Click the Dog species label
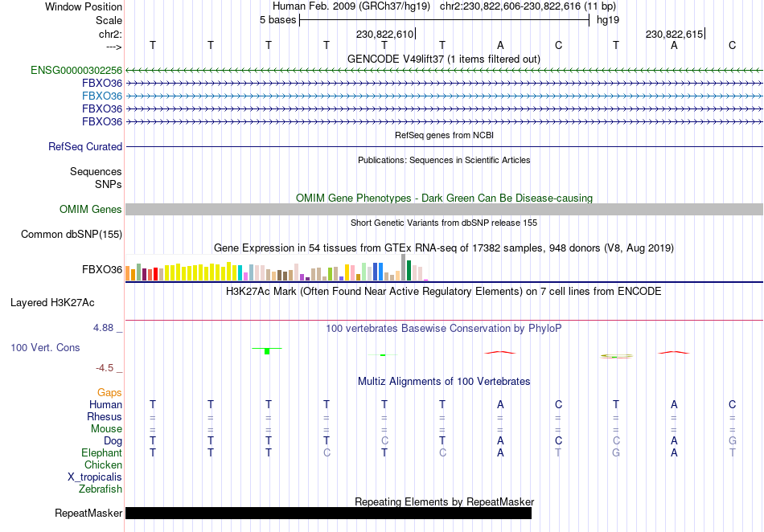This screenshot has height=532, width=764. click(113, 441)
